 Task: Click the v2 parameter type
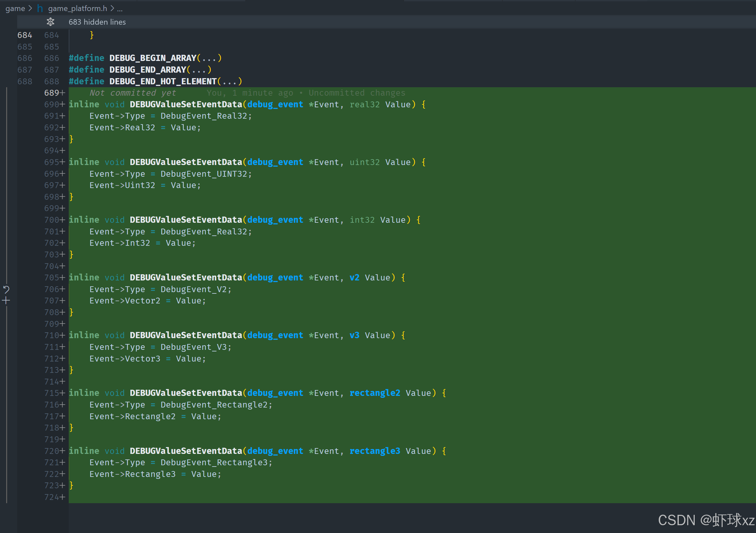click(354, 278)
